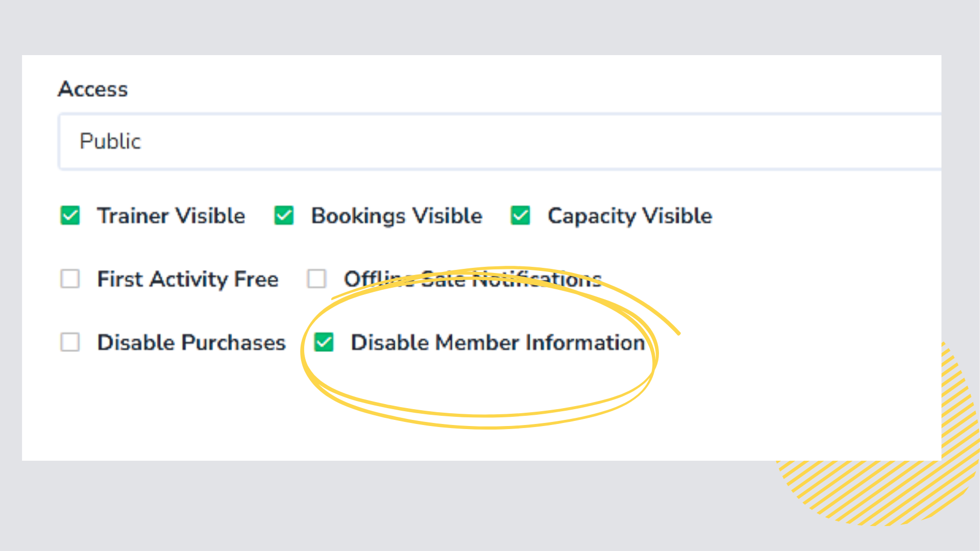Click the "Disable Member Information" label text
The height and width of the screenshot is (551, 980).
[498, 342]
